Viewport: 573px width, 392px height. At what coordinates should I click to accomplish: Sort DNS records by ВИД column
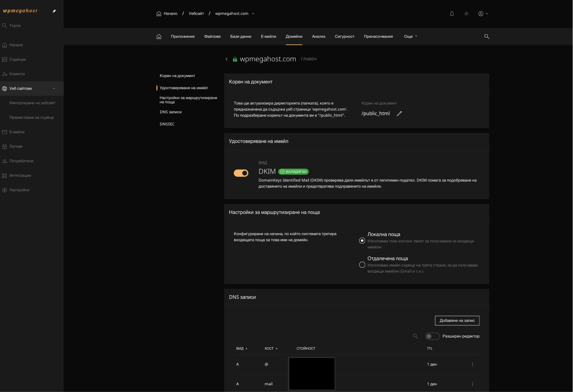(242, 348)
